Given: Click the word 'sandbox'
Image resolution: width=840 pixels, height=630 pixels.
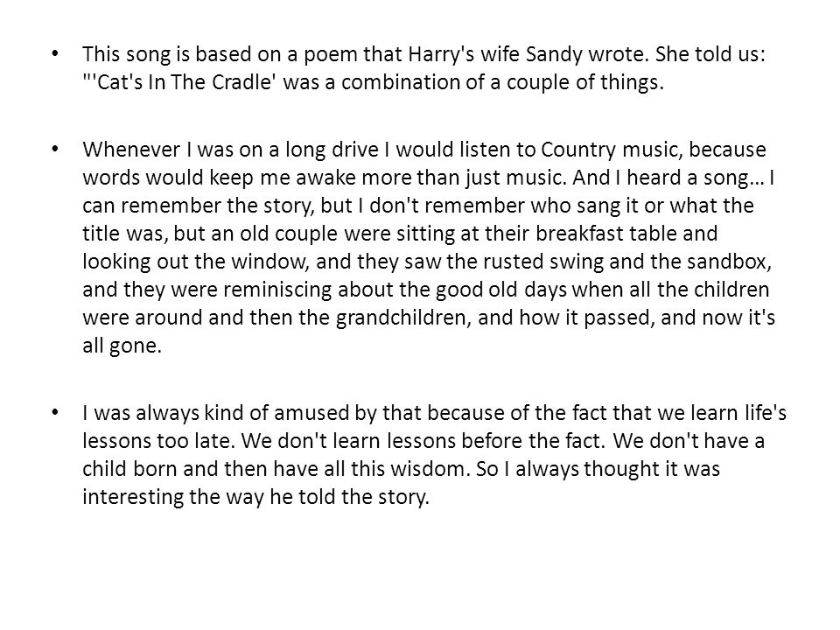Looking at the screenshot, I should [727, 262].
